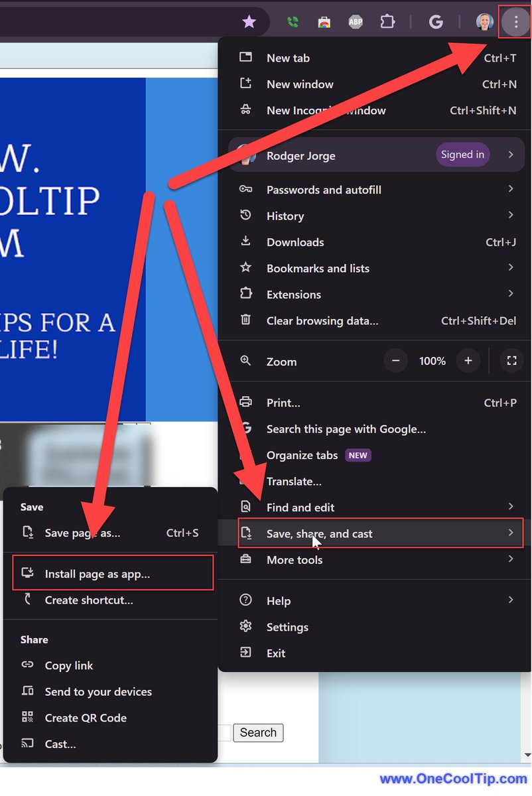Click the History clock icon

tap(245, 215)
